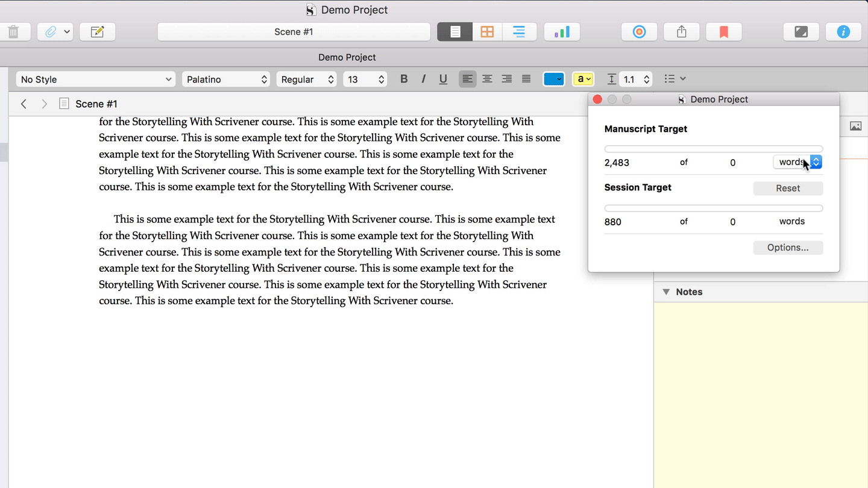Screen dimensions: 868x488
Task: Center align text
Action: tap(487, 79)
